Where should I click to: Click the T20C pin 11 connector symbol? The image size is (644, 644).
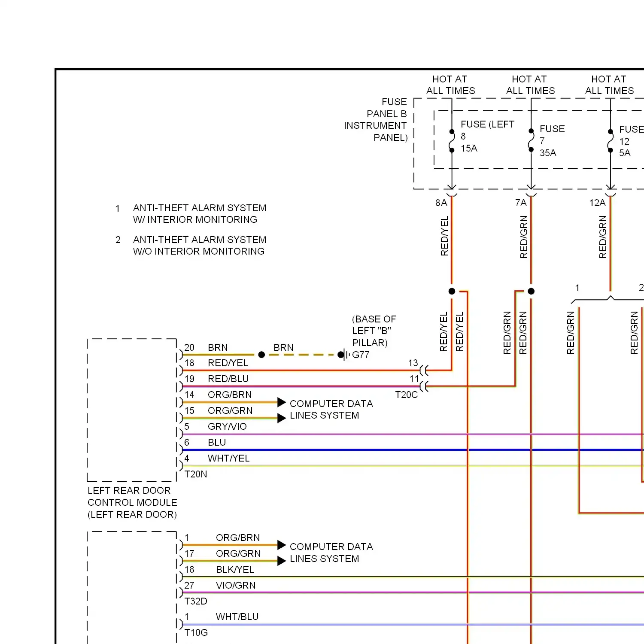coord(424,386)
